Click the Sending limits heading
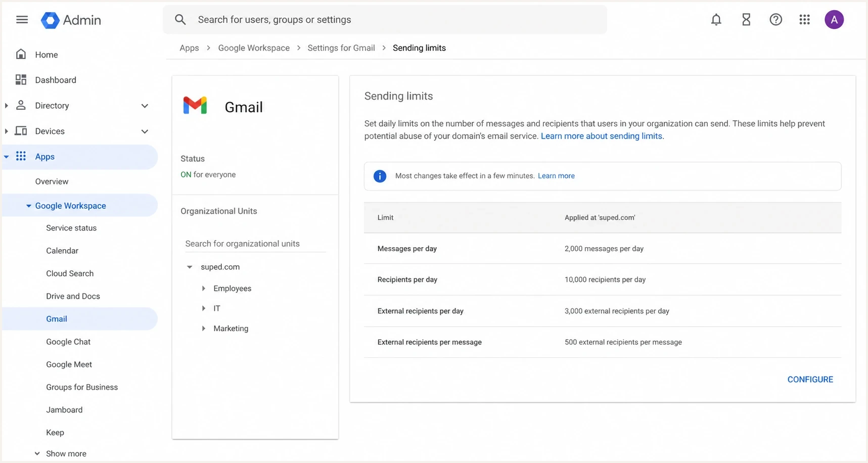 398,96
